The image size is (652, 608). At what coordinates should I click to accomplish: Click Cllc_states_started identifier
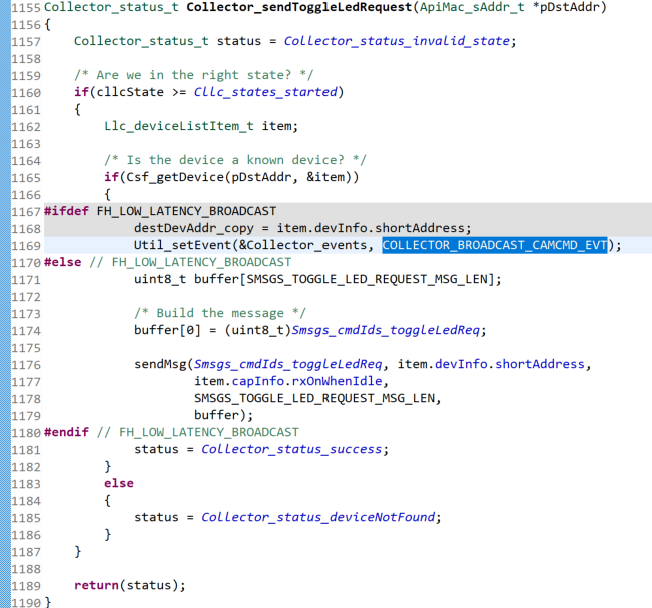tap(266, 92)
